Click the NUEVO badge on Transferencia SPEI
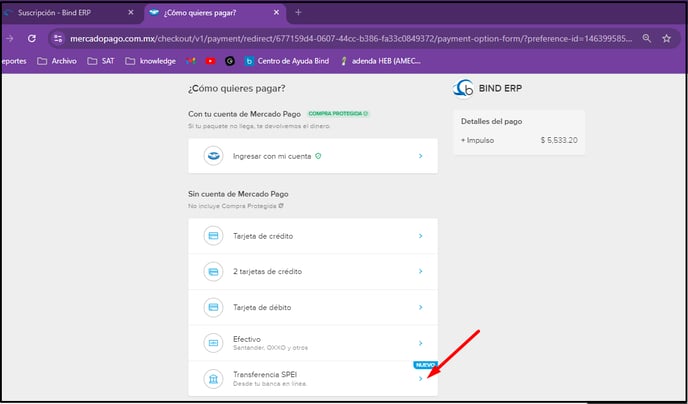The height and width of the screenshot is (404, 688). 425,365
